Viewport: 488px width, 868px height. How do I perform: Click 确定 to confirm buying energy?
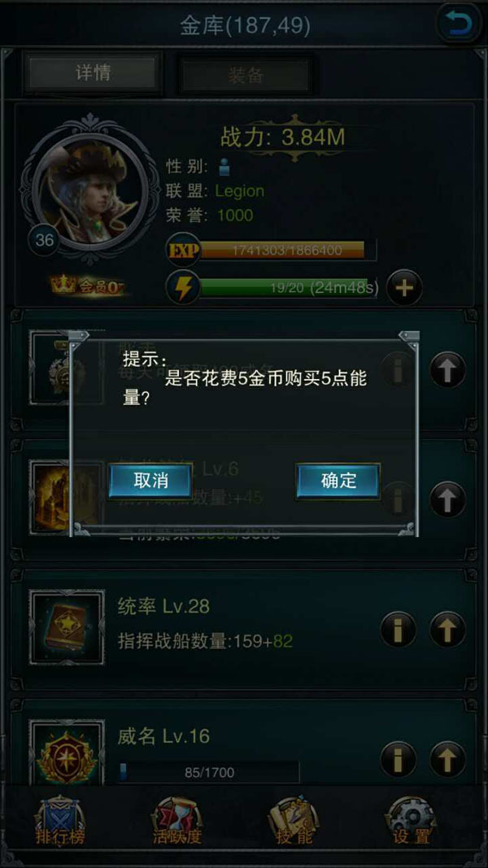coord(338,481)
